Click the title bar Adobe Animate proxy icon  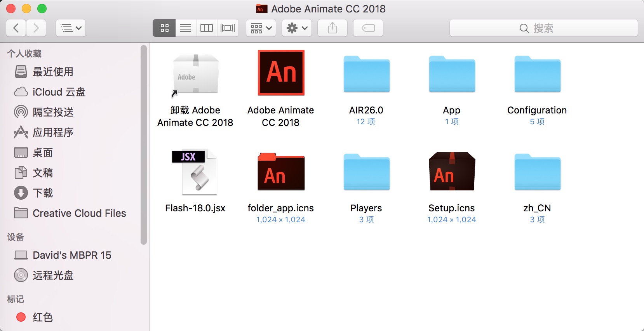[x=262, y=9]
